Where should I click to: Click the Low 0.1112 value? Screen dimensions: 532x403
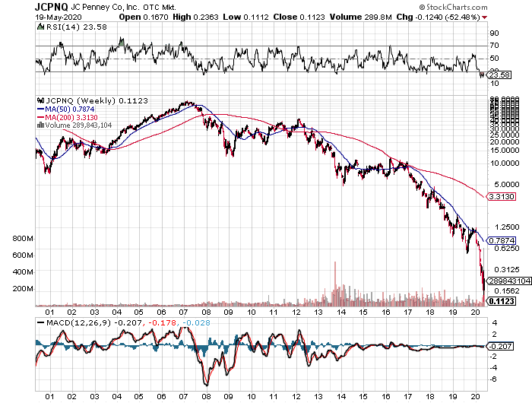[x=245, y=17]
